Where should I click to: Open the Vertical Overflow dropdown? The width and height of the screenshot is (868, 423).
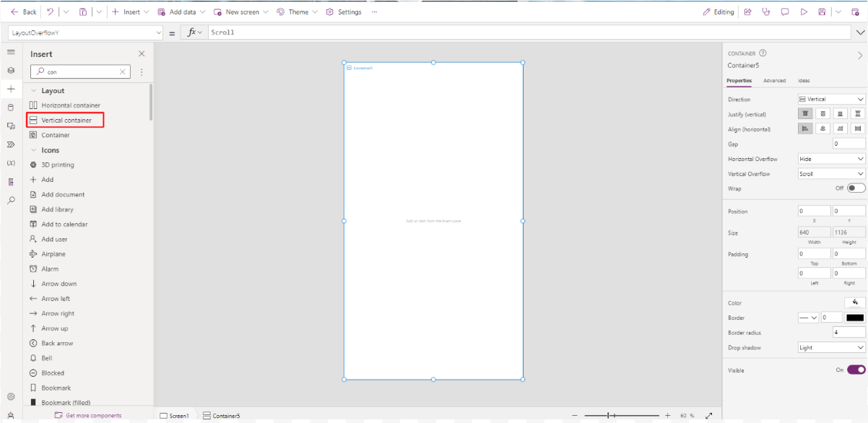coord(830,173)
